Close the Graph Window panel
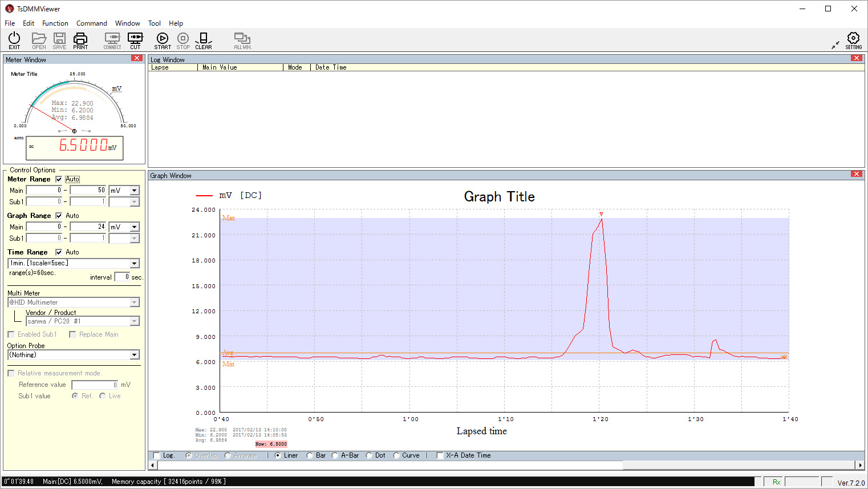The width and height of the screenshot is (868, 489). 856,174
